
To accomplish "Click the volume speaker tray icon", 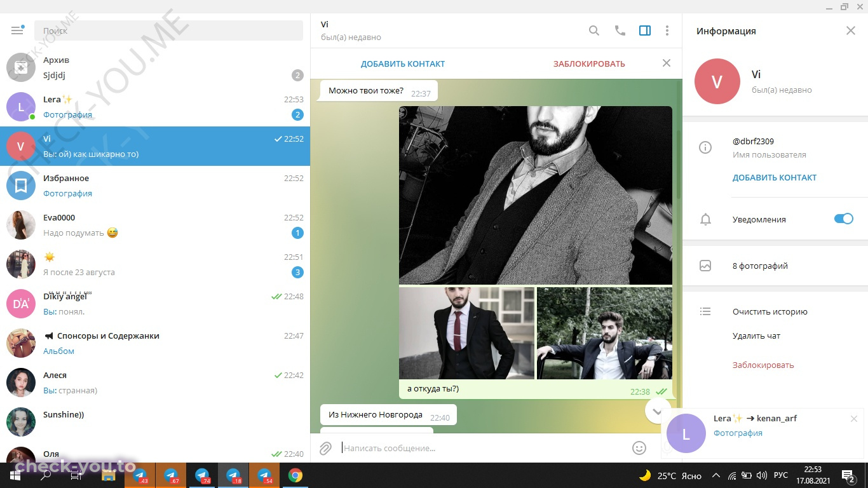I will 761,475.
